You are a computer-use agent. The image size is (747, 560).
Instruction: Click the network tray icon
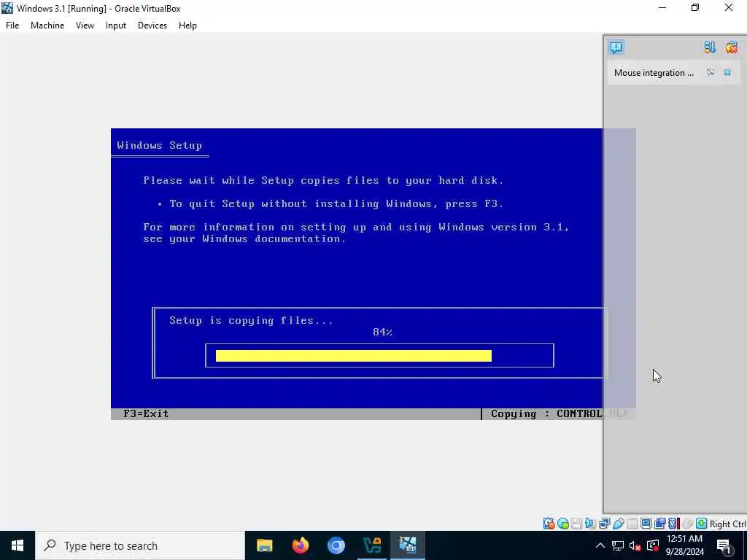tap(617, 545)
